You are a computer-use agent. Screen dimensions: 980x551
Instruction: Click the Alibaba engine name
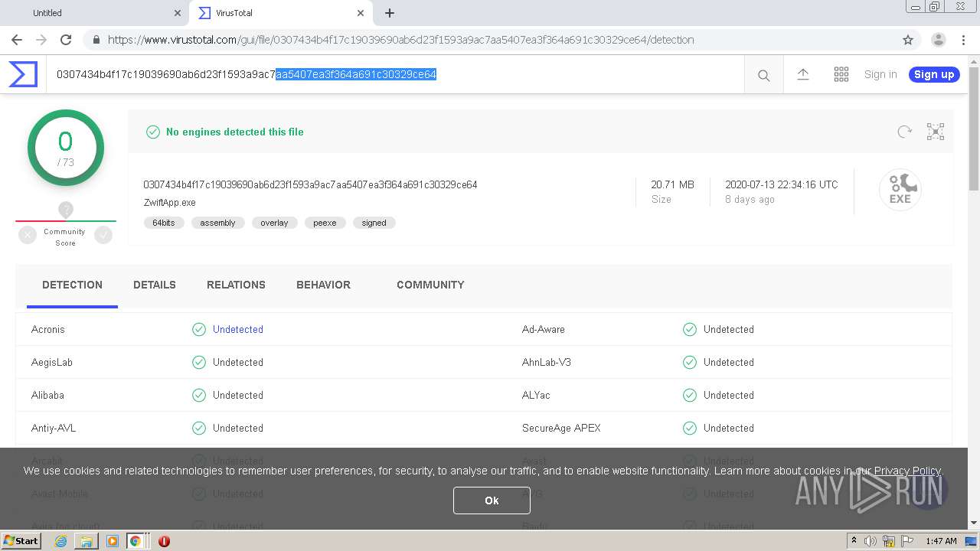point(47,395)
